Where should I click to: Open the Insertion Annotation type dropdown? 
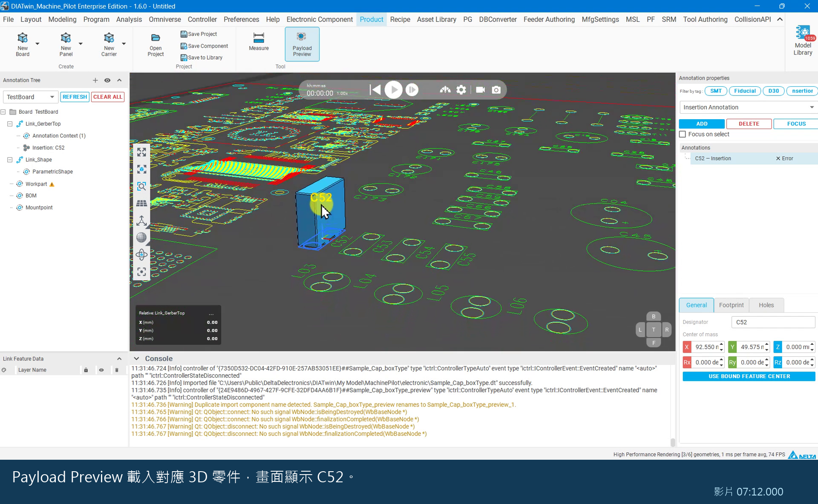tap(748, 107)
